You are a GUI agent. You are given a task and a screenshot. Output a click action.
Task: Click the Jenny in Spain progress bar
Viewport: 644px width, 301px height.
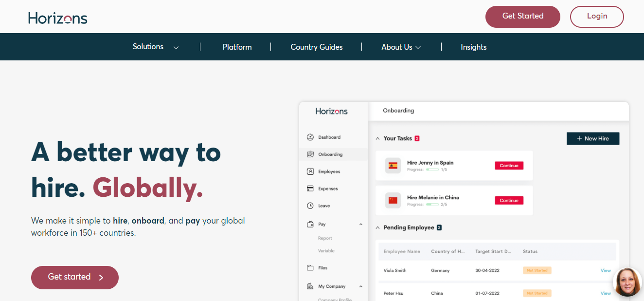pyautogui.click(x=432, y=169)
